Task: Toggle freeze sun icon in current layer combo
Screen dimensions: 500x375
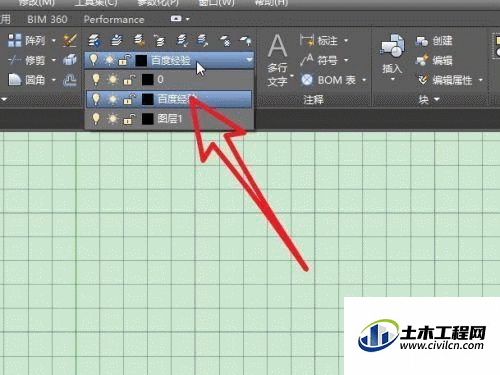Action: [109, 60]
